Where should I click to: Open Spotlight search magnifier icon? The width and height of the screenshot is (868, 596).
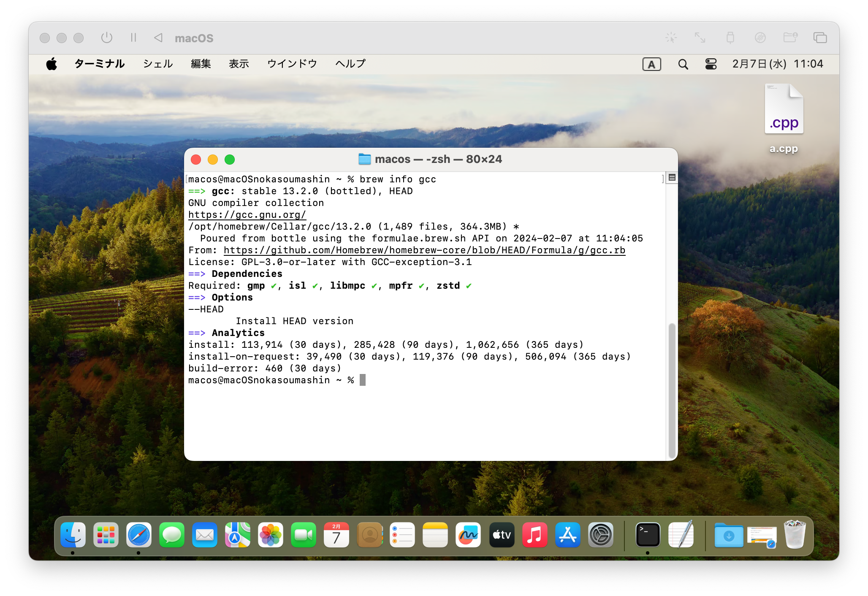[x=683, y=64]
